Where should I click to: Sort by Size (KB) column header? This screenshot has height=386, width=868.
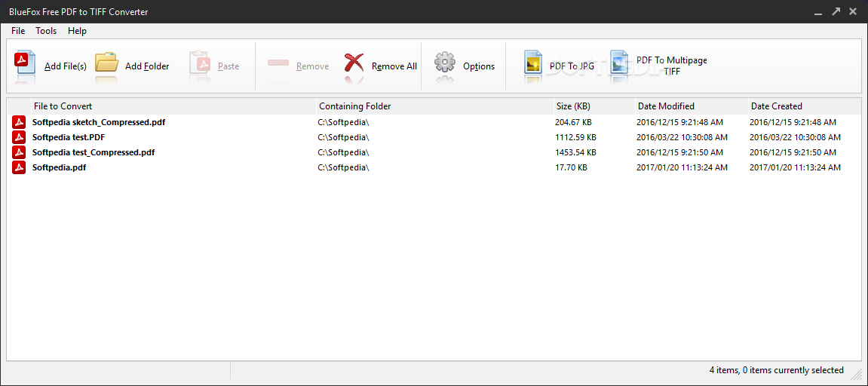tap(594, 106)
